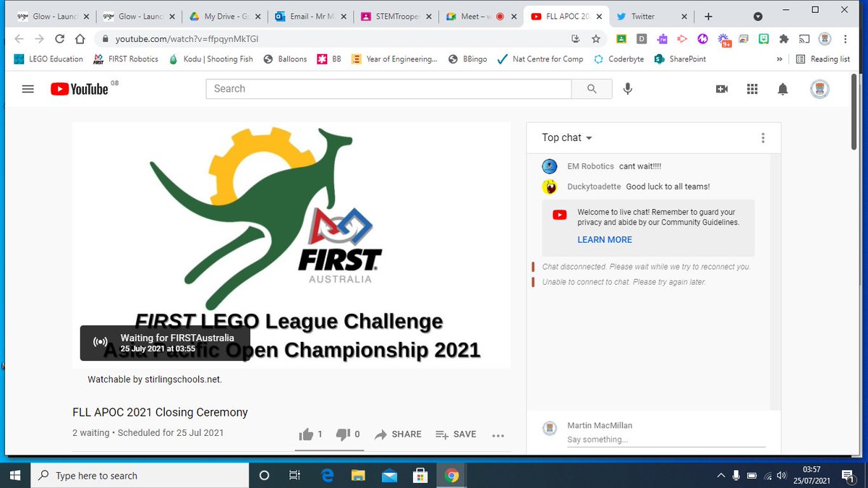Click the EM Robotics chat username

[590, 166]
